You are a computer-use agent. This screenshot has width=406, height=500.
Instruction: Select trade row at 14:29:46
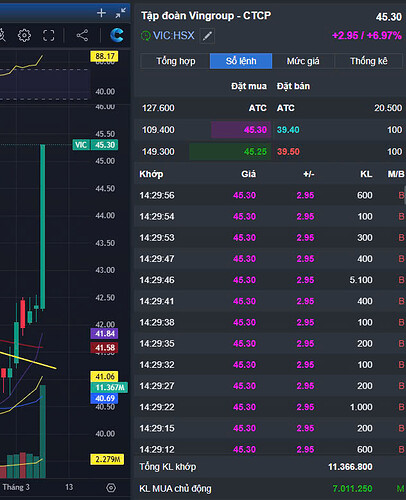click(270, 280)
